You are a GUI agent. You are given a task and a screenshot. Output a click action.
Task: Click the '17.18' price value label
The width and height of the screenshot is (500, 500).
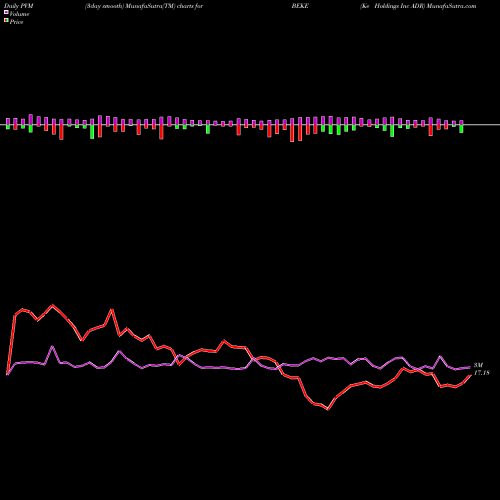(x=482, y=373)
